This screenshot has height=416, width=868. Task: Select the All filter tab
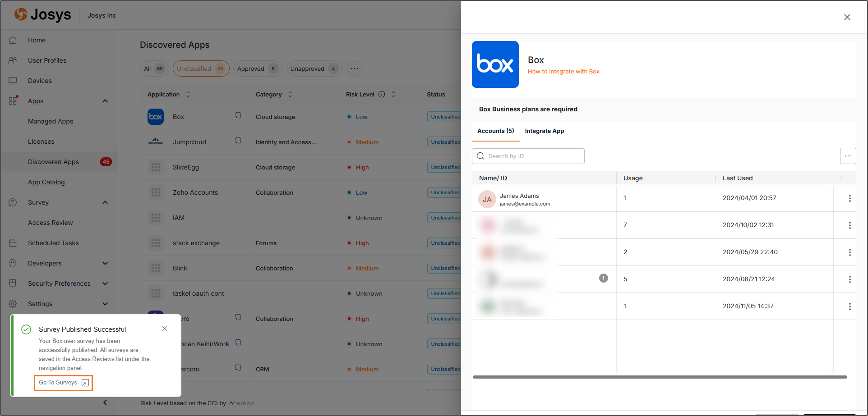point(154,69)
